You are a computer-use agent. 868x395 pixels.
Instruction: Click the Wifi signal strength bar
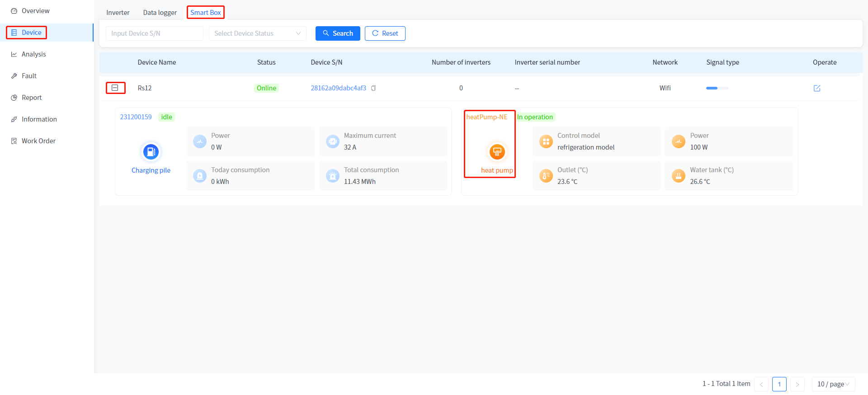[x=717, y=88]
